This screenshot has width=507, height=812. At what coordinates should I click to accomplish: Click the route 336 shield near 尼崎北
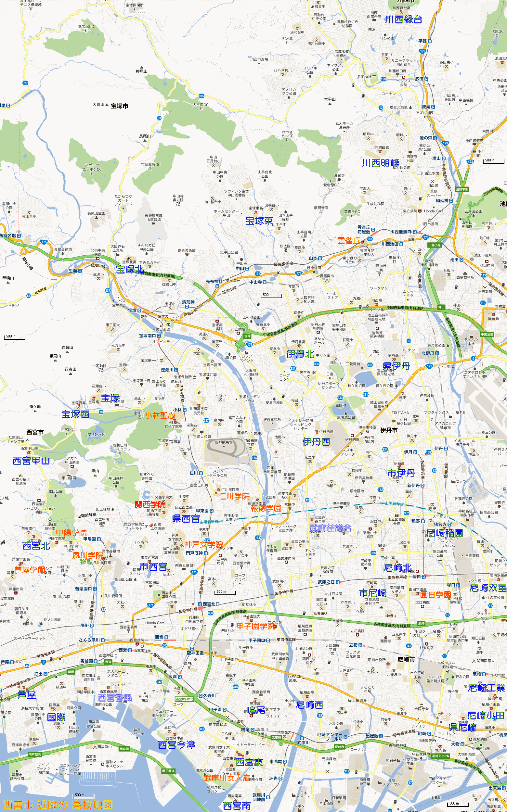point(373,553)
